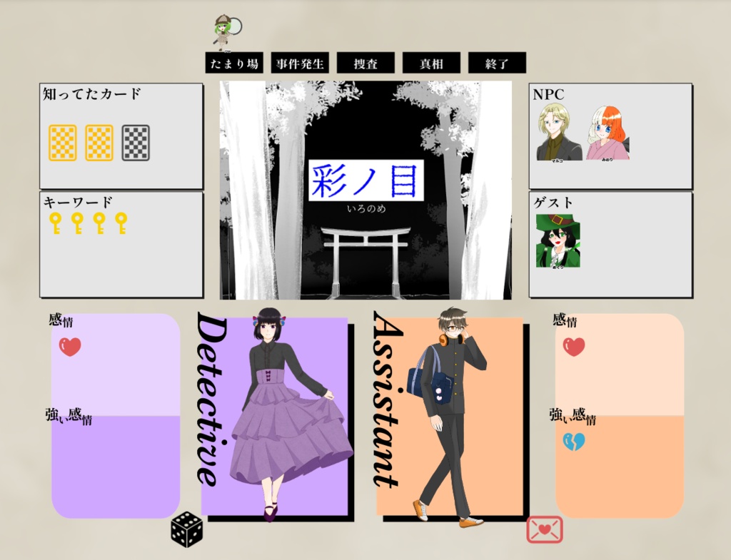Viewport: 731px width, 560px height.
Task: Open the heart envelope letter icon
Action: point(545,530)
